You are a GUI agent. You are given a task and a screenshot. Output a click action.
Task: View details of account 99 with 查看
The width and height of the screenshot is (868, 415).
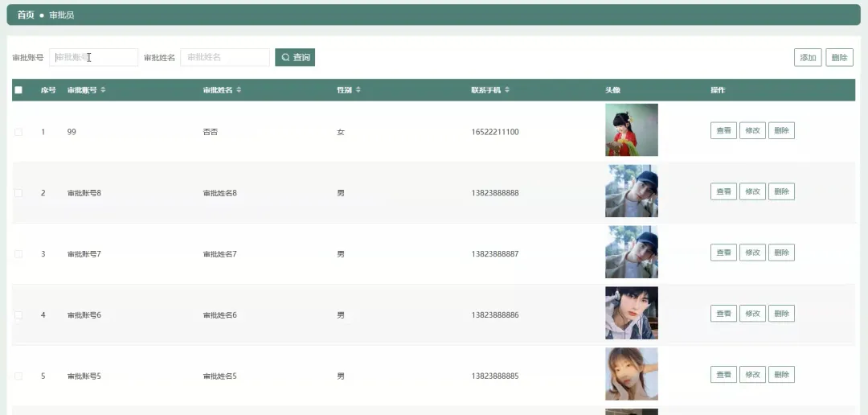(x=723, y=131)
